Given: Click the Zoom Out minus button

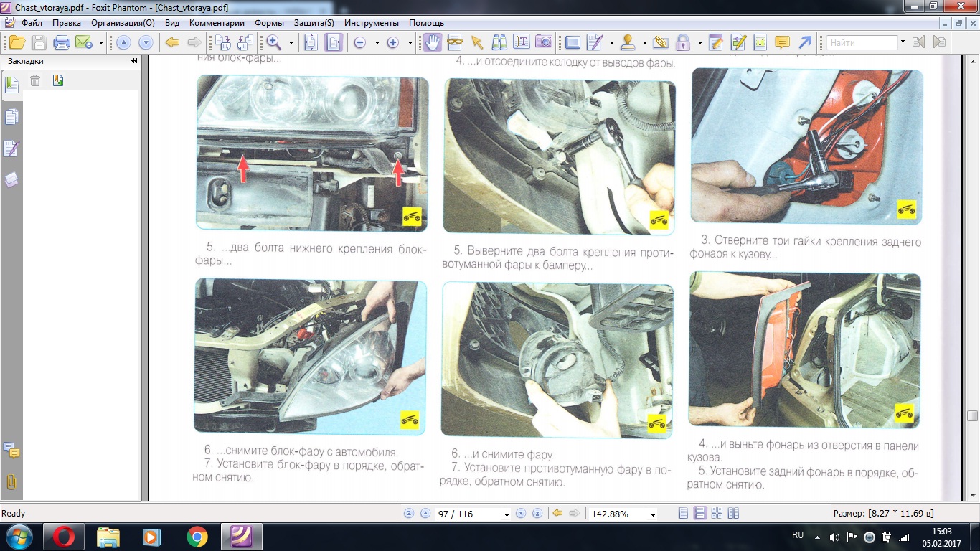Looking at the screenshot, I should pyautogui.click(x=360, y=43).
